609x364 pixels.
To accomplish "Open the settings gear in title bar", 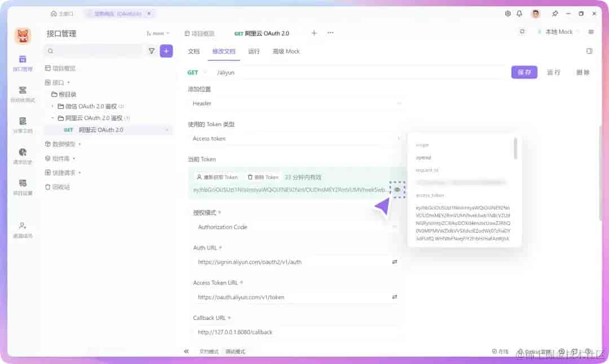I will 507,14.
